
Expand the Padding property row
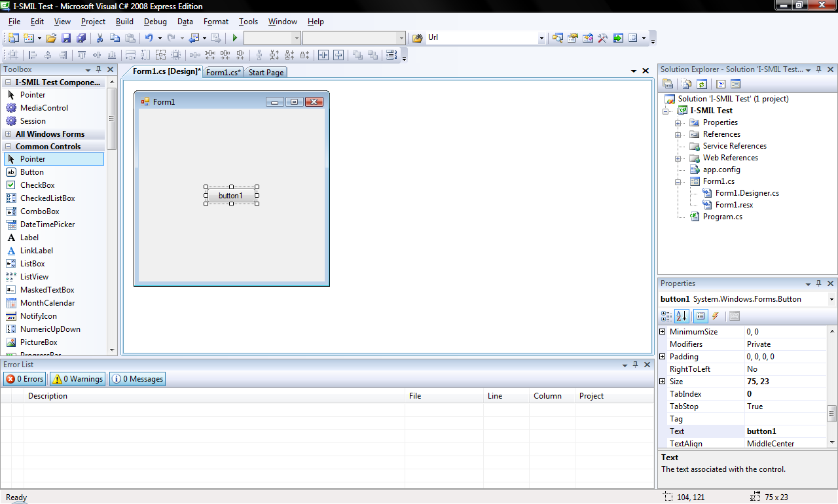pos(663,357)
